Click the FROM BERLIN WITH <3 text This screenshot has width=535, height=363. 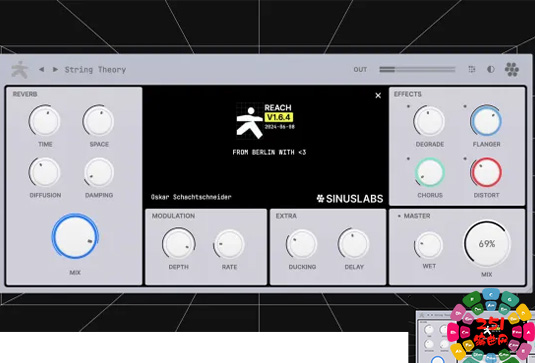click(269, 152)
